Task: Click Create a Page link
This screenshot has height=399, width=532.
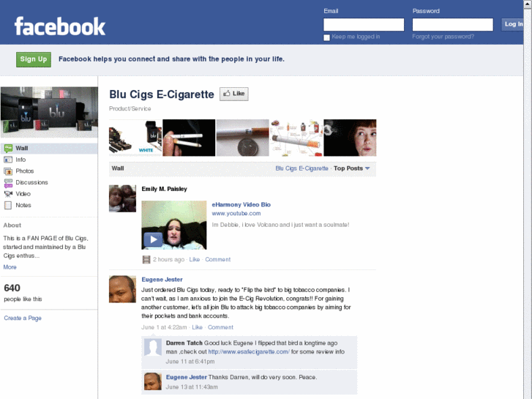Action: click(23, 318)
